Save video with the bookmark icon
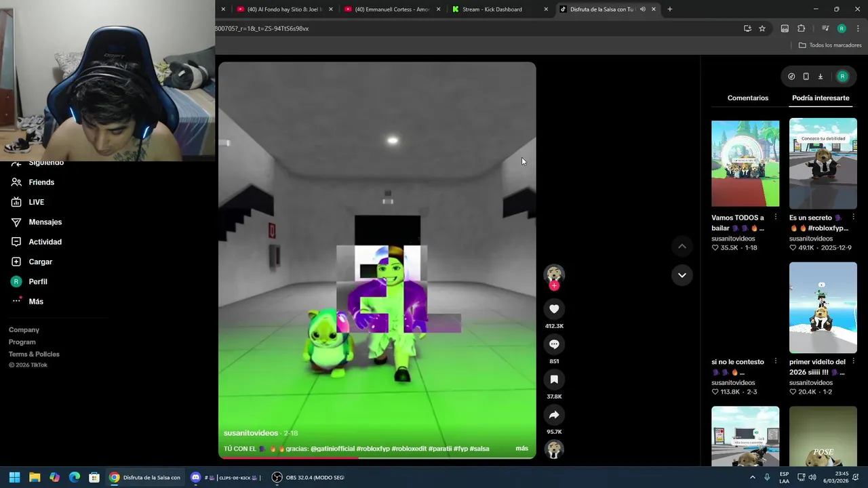 click(x=554, y=380)
